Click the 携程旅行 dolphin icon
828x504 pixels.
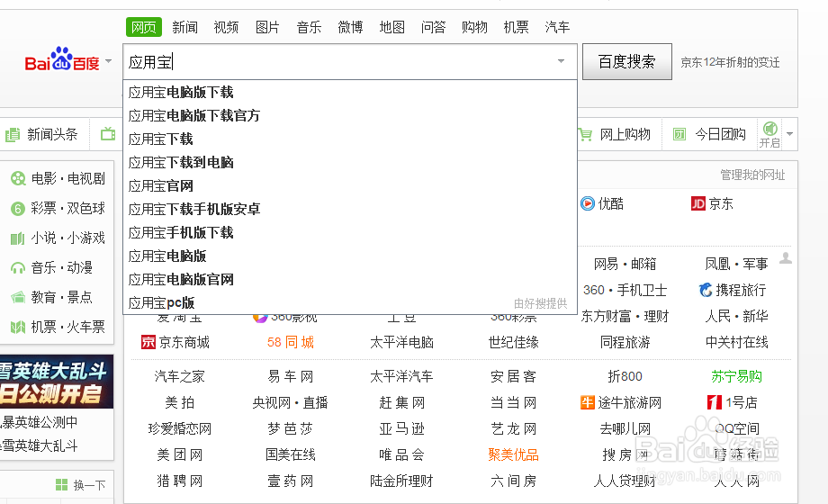tap(706, 290)
